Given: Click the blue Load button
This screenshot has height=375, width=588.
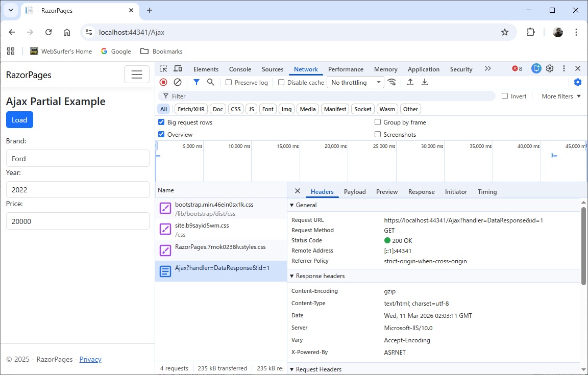Looking at the screenshot, I should click(x=19, y=120).
